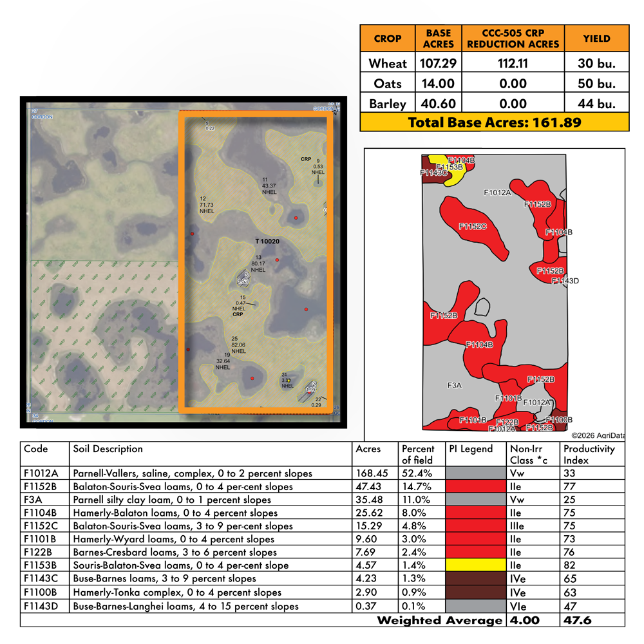Click Parnell-Vallers saline complex description
644x644 pixels.
192,473
